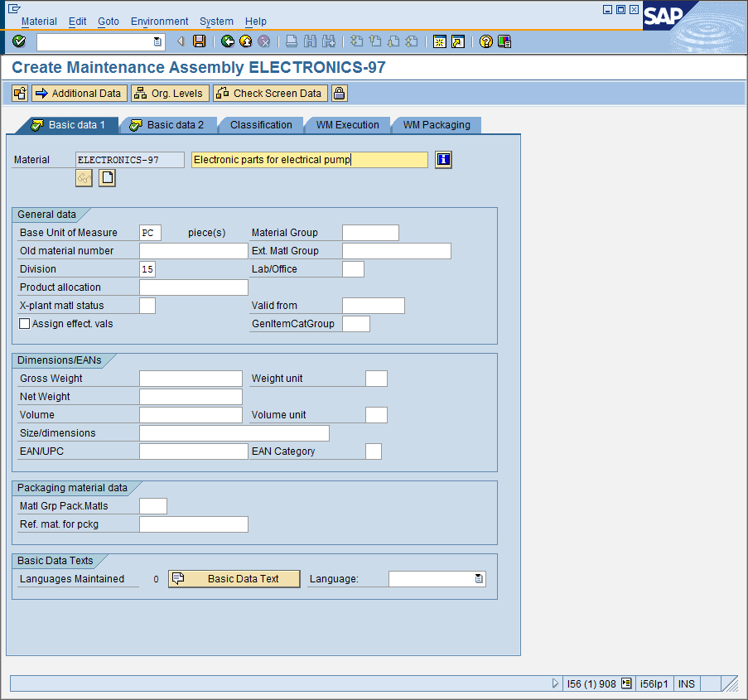Click the Volume unit input field
The image size is (748, 700).
pos(376,415)
